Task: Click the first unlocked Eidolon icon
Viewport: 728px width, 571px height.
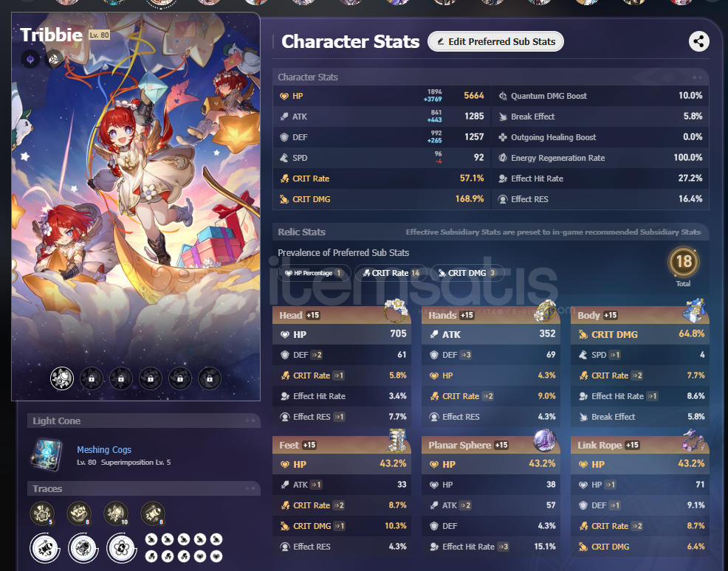Action: click(x=62, y=378)
